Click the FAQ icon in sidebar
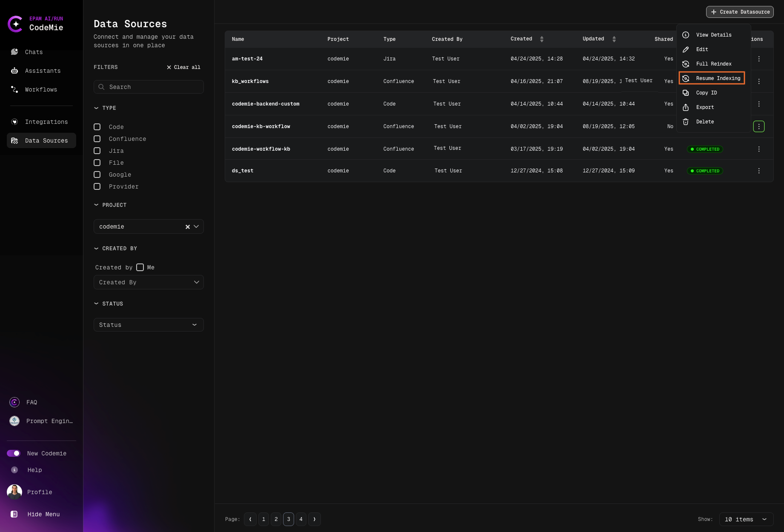The height and width of the screenshot is (532, 784). coord(14,402)
